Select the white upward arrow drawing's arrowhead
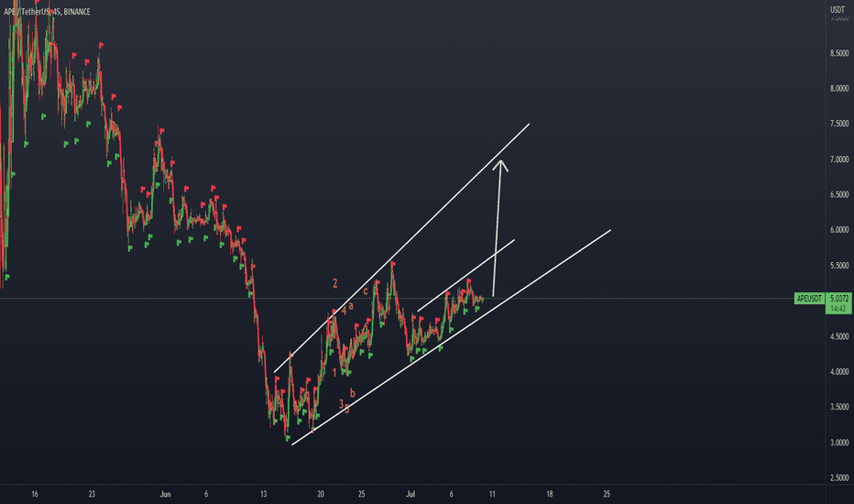The width and height of the screenshot is (854, 504). tap(500, 166)
